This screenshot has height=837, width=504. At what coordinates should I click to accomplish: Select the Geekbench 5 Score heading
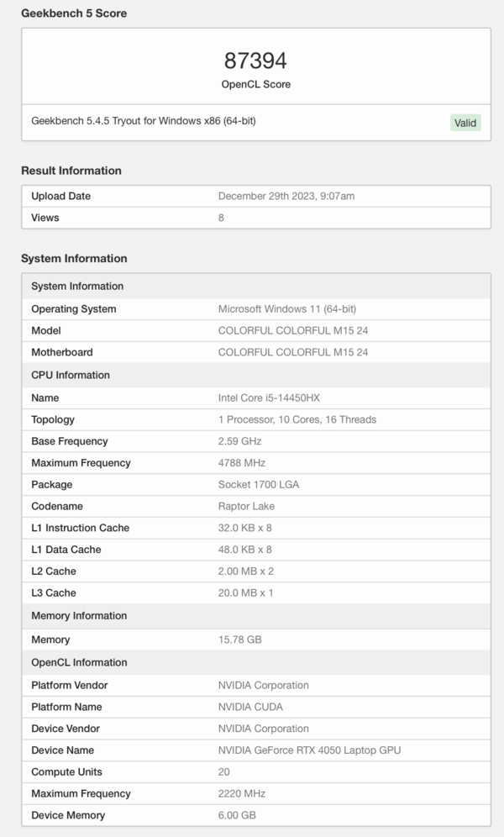pos(74,13)
